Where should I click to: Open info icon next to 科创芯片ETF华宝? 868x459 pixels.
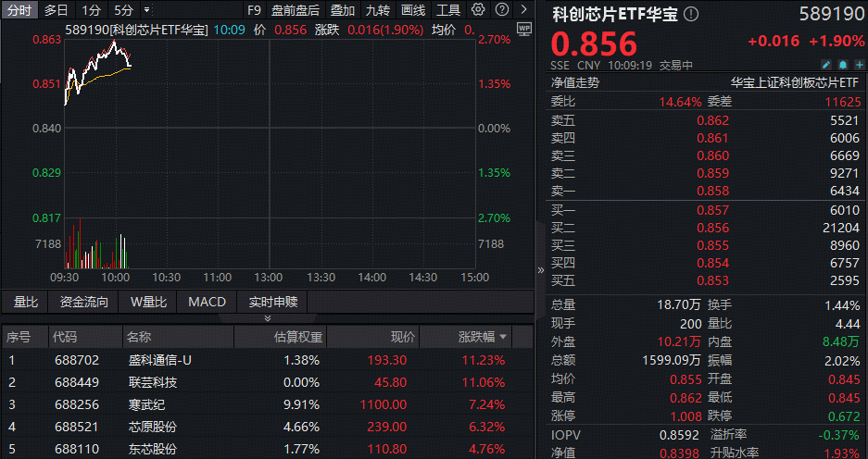(691, 15)
